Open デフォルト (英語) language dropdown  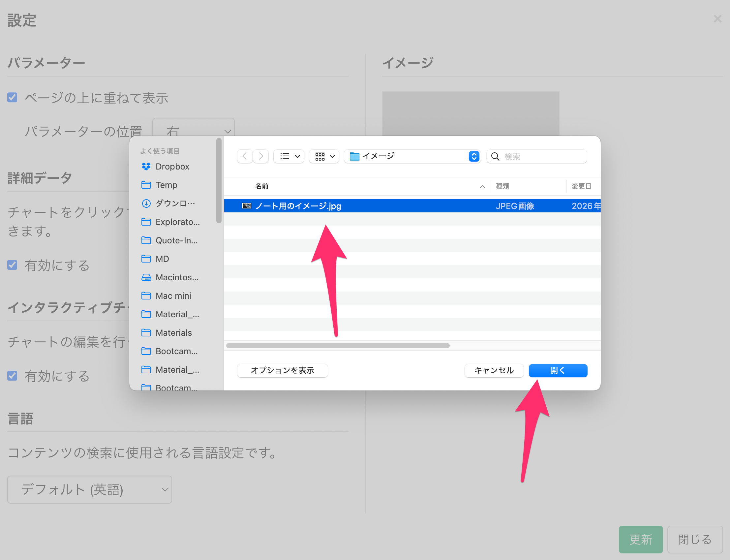click(x=90, y=489)
